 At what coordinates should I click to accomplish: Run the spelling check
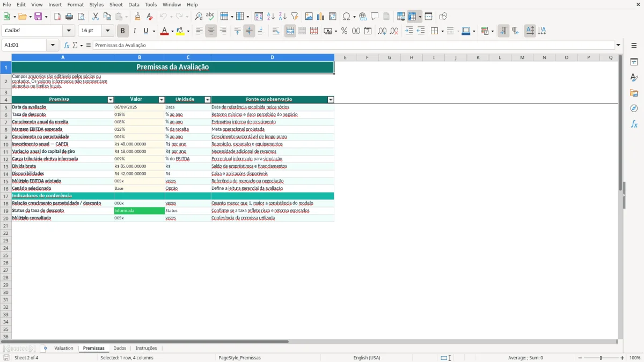[210, 17]
